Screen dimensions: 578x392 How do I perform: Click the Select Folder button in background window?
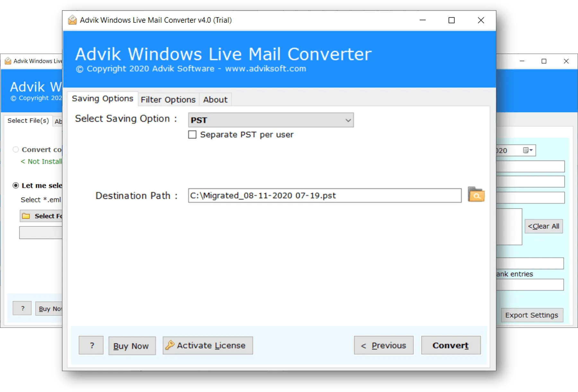point(41,216)
